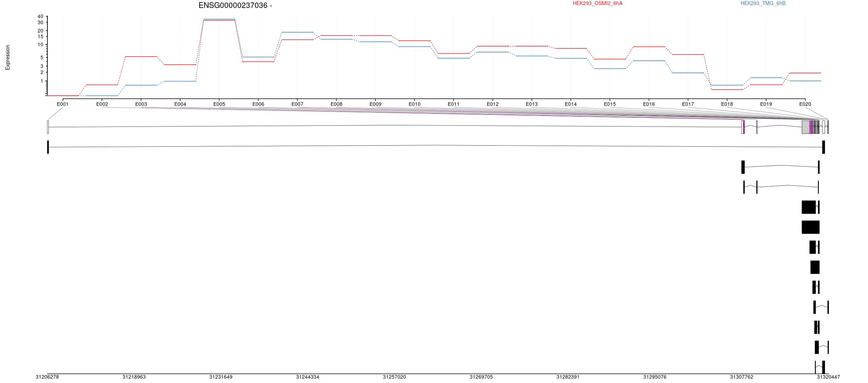868x383 pixels.
Task: Click y-axis tick value 15
Action: coord(40,36)
